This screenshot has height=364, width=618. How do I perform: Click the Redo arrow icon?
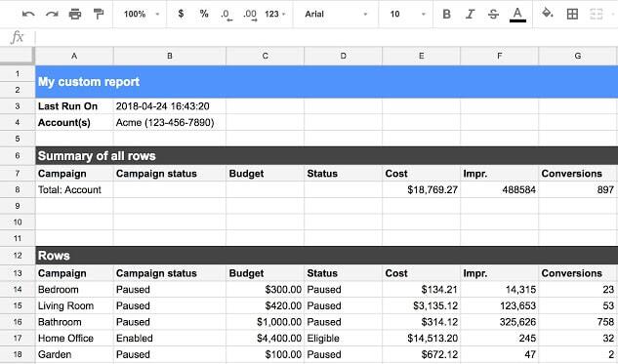click(52, 15)
